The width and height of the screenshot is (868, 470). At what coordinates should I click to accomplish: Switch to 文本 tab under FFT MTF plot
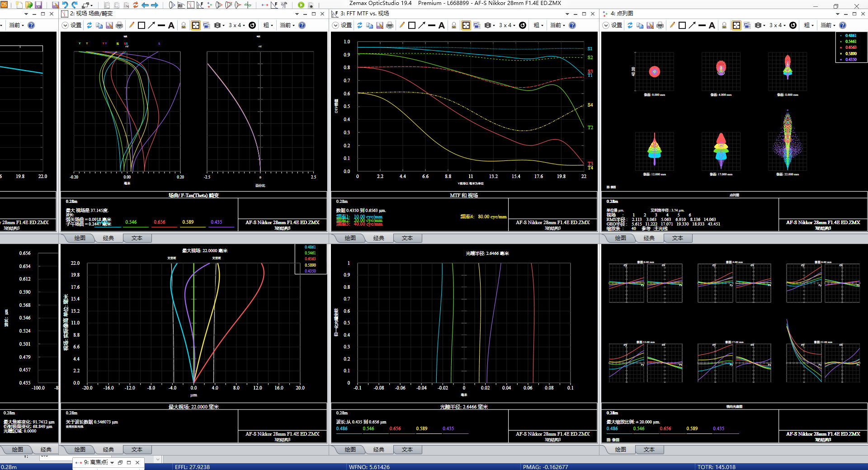click(x=407, y=238)
